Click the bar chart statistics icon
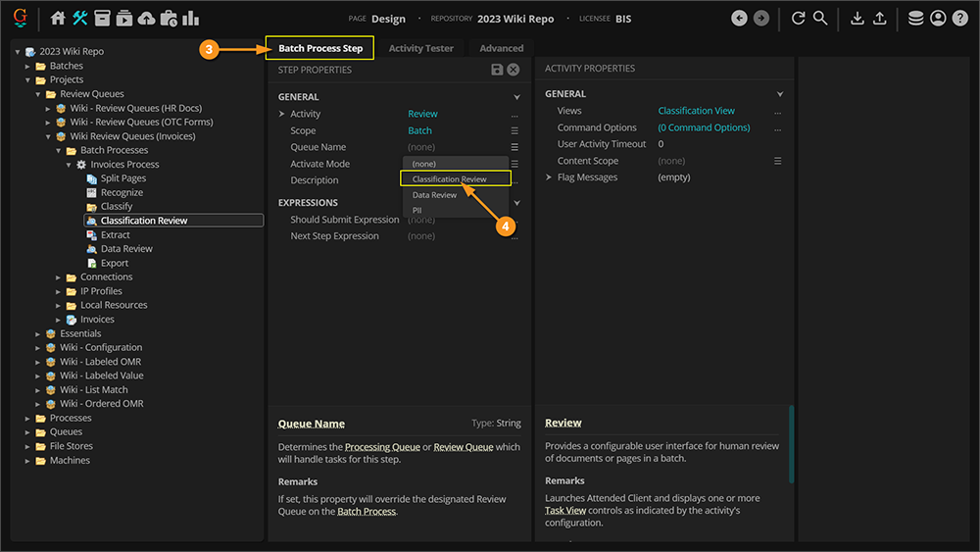 pos(190,18)
